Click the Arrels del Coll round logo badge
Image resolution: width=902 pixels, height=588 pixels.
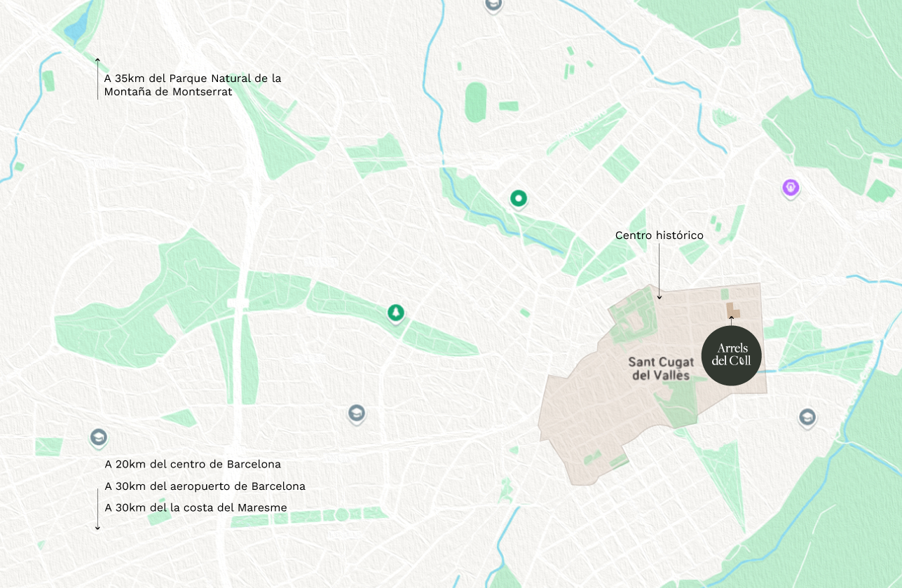(730, 355)
